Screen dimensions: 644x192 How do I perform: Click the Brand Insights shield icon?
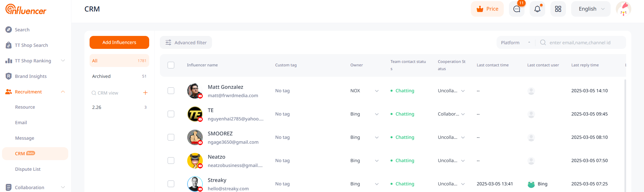pyautogui.click(x=9, y=76)
